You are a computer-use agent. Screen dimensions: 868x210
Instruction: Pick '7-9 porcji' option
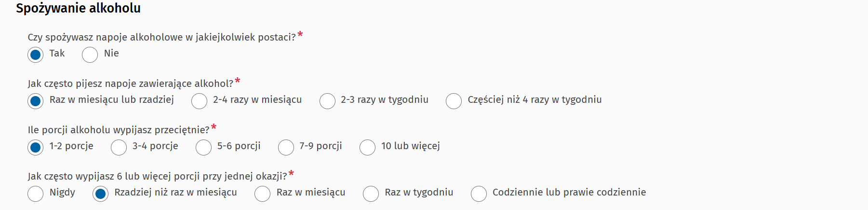[286, 148]
